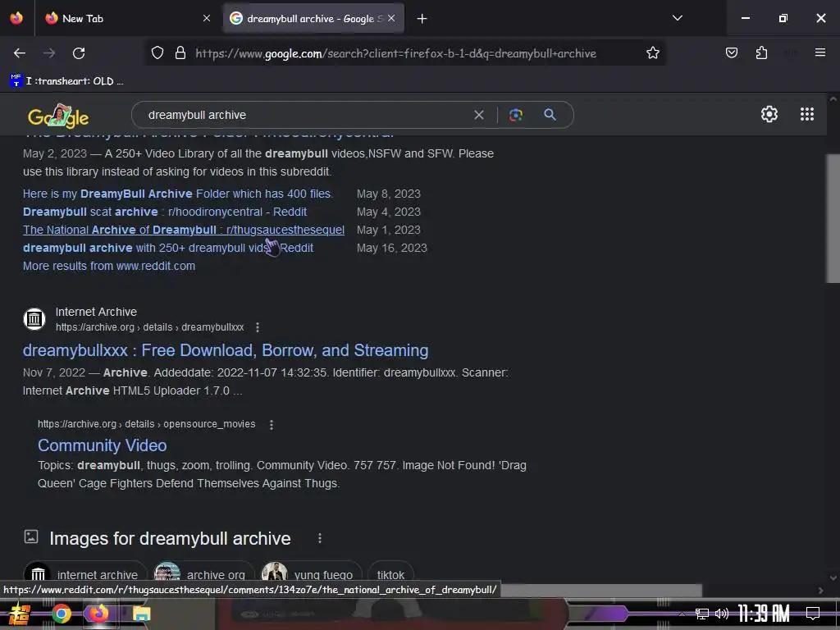Open 'dreamybull archive with 250+' link

coord(167,248)
